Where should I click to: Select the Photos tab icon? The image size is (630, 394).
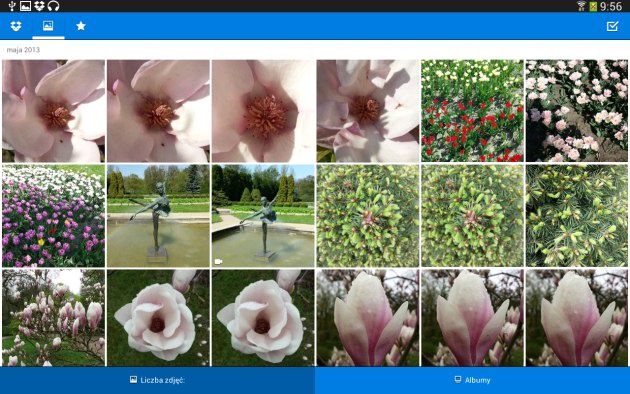48,26
